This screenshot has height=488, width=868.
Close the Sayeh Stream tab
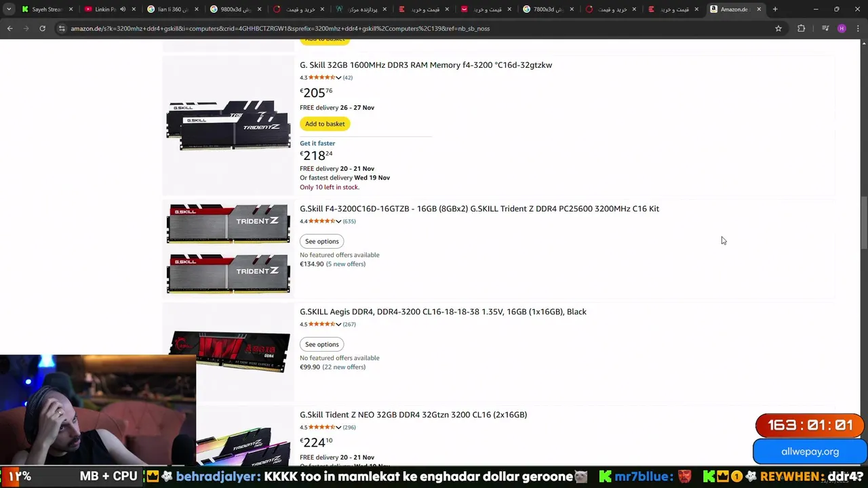(71, 9)
